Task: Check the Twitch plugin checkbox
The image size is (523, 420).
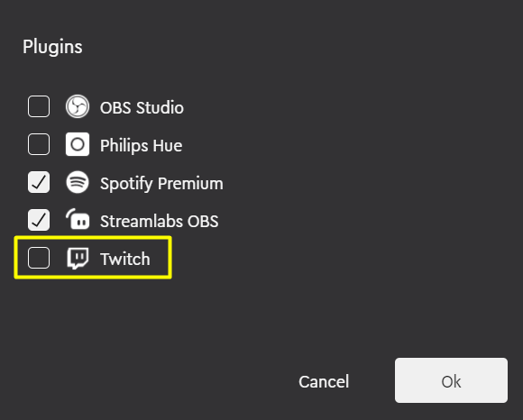Action: (x=39, y=258)
